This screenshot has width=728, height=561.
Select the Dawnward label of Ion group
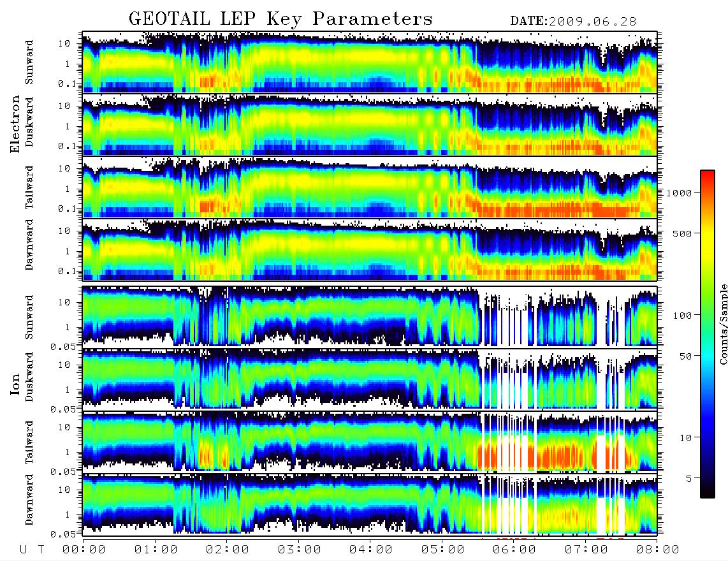click(29, 500)
